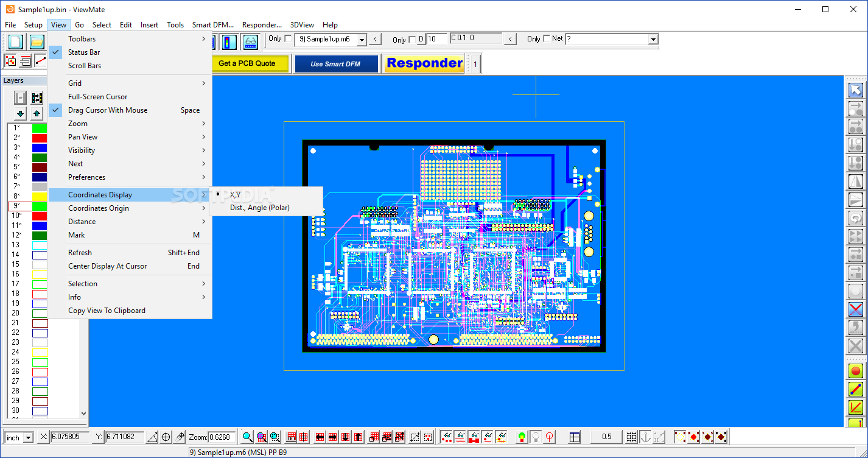Open the Net selection dropdown

click(653, 40)
